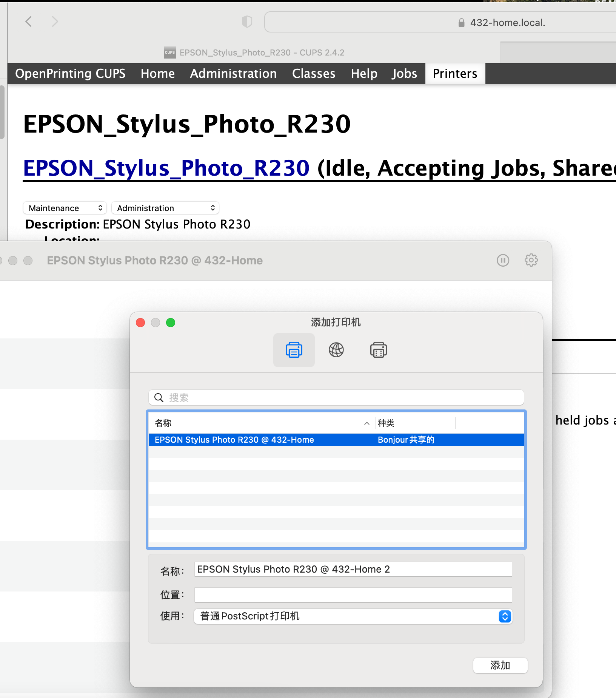Screen dimensions: 616x698
Task: Open the Maintenance dropdown
Action: [65, 208]
